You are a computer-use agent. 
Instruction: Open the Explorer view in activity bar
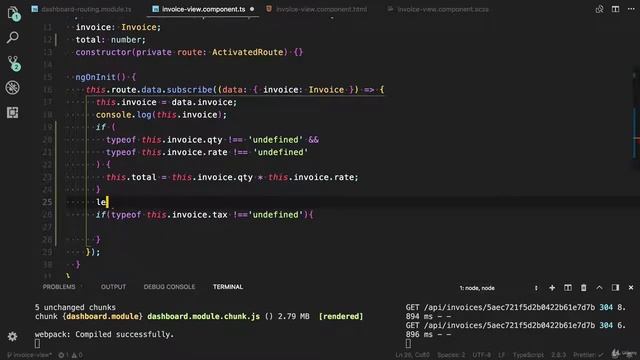coord(13,13)
